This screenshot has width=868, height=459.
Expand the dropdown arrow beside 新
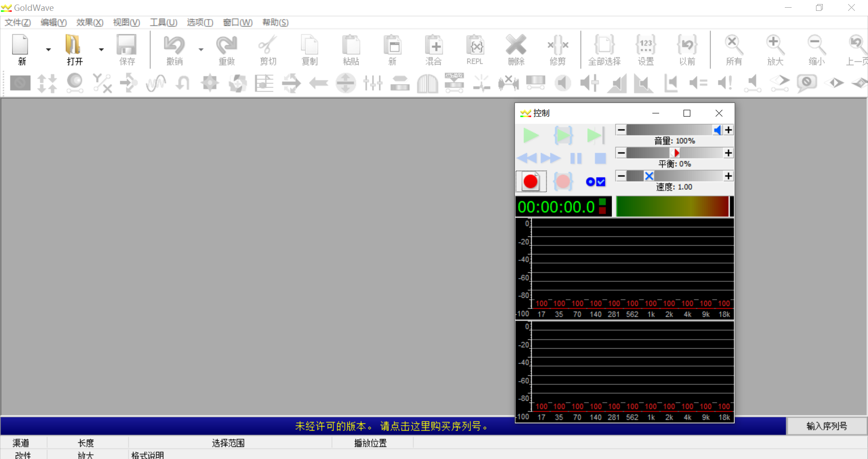pyautogui.click(x=48, y=50)
